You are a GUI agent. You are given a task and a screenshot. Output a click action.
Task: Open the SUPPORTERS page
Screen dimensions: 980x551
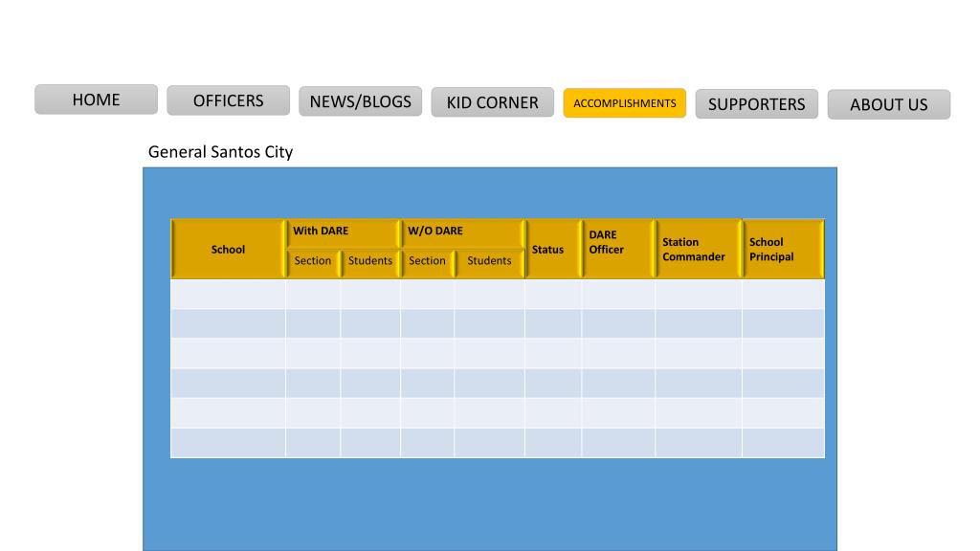click(757, 103)
